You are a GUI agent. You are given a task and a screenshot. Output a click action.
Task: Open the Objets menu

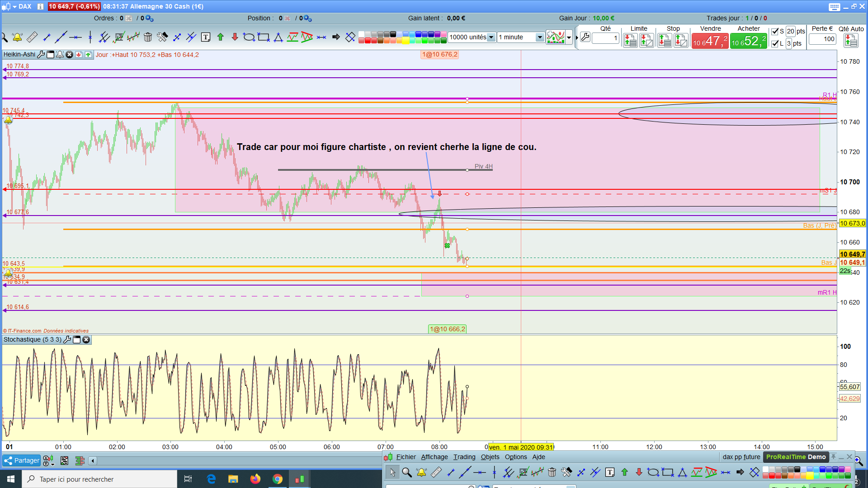pos(490,457)
